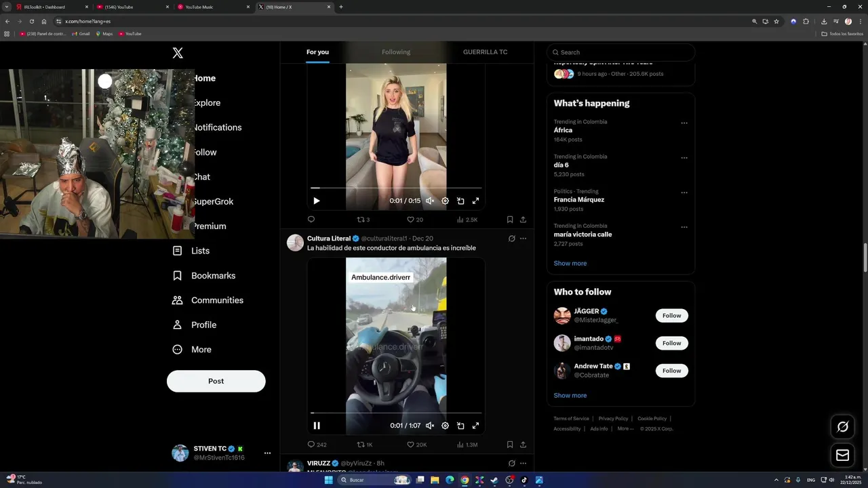Image resolution: width=868 pixels, height=488 pixels.
Task: Toggle picture-in-picture on ambulance video
Action: coord(460,426)
